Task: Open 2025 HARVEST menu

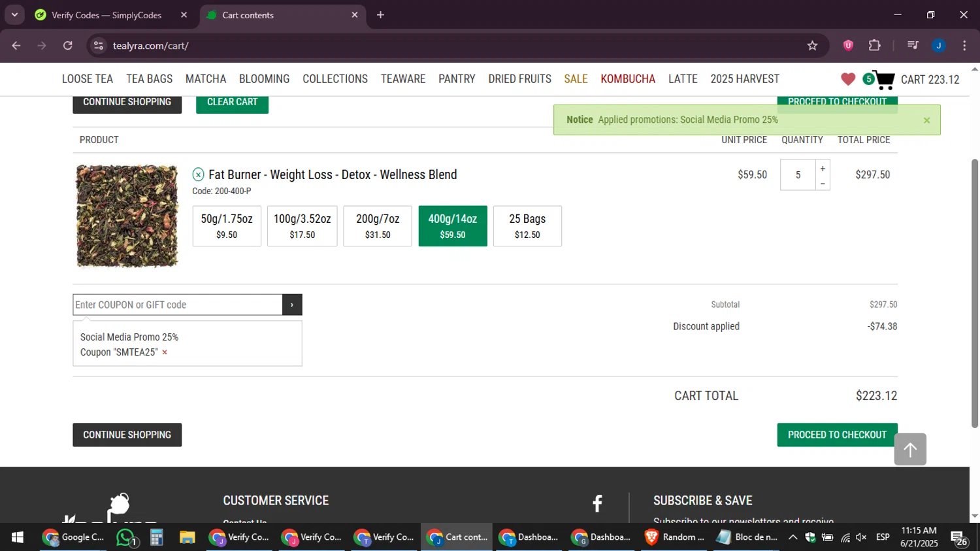Action: click(745, 79)
